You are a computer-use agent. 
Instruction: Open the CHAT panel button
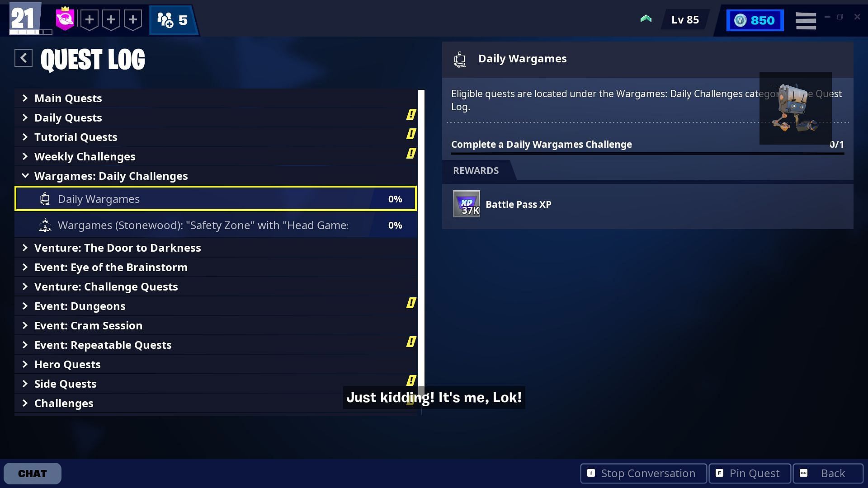[32, 473]
